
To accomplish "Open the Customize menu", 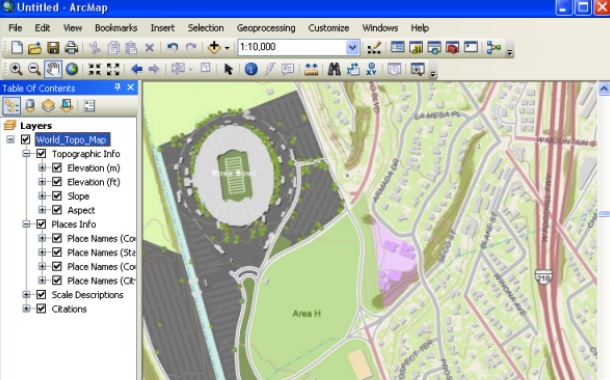I will pos(329,28).
